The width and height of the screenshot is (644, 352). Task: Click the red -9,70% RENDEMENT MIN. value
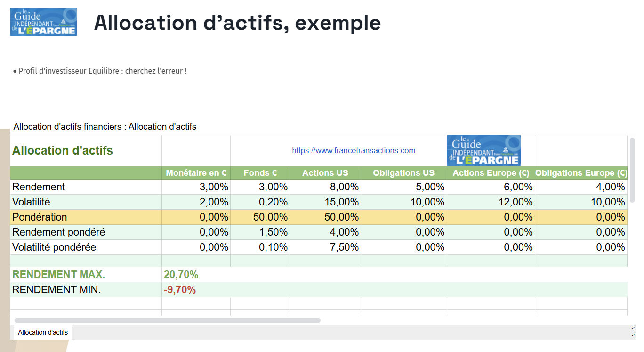[181, 289]
